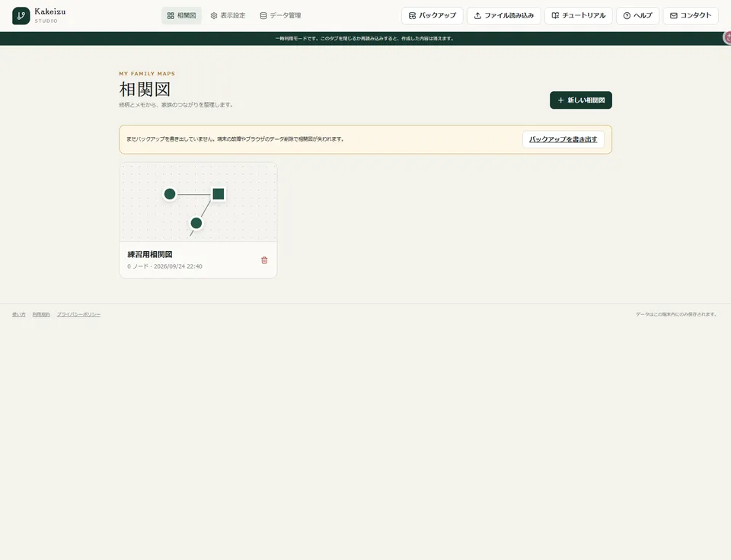Follow the 使い方 footer link
This screenshot has height=560, width=731.
pyautogui.click(x=18, y=314)
